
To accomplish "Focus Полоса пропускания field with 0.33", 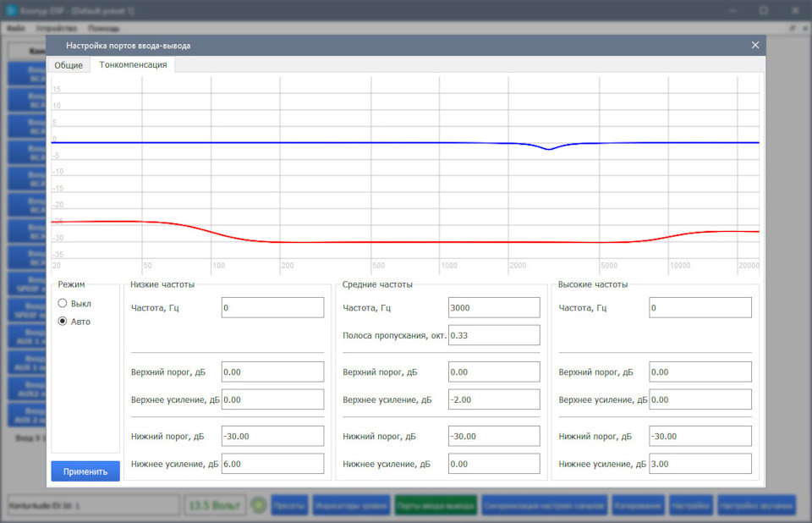I will (x=494, y=335).
